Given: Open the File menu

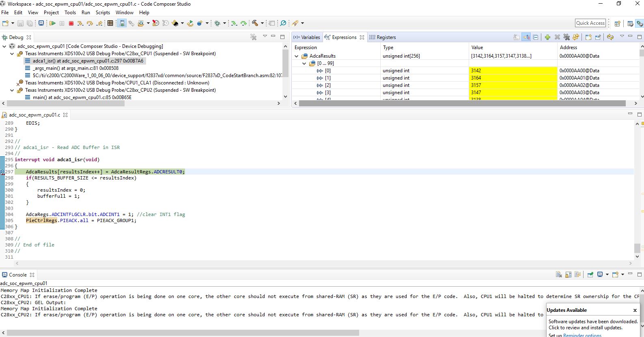Looking at the screenshot, I should coord(5,13).
